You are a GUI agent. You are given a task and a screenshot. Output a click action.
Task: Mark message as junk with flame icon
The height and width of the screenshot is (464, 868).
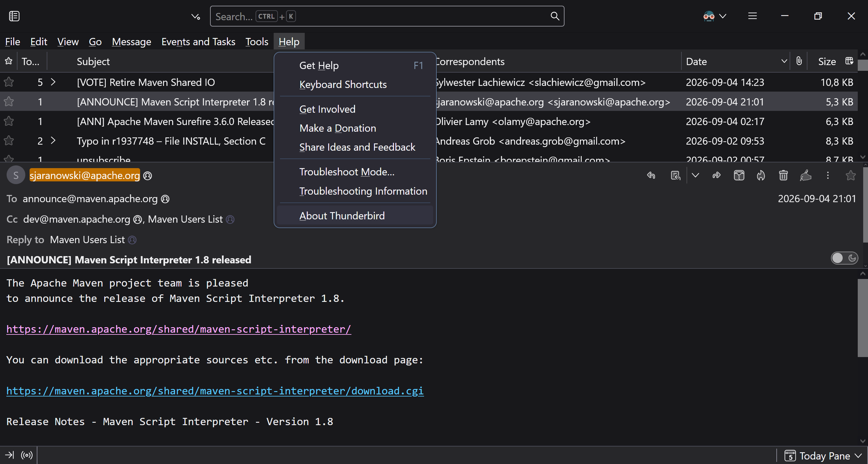(x=761, y=175)
